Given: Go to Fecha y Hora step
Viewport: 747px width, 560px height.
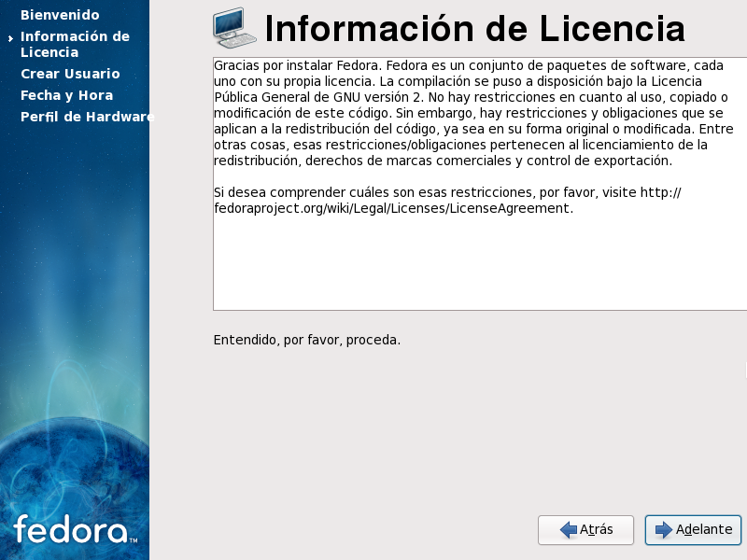Looking at the screenshot, I should point(66,95).
